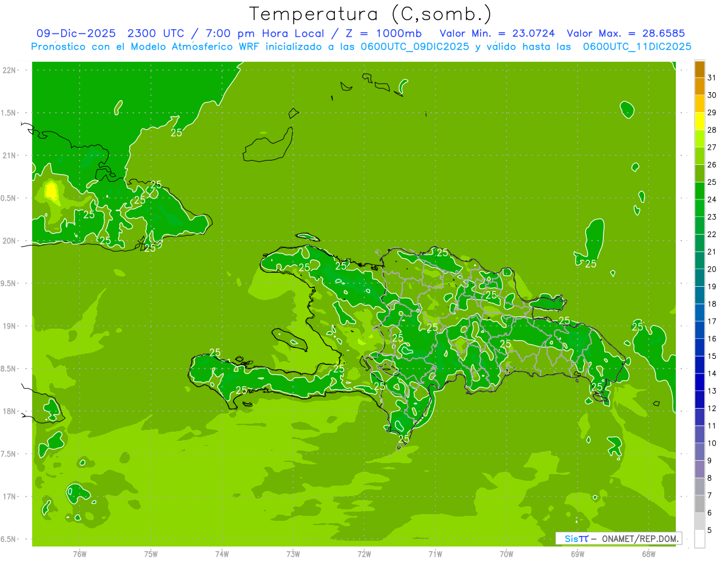Click 'Valor Max. = 28.6585' value

pos(625,33)
